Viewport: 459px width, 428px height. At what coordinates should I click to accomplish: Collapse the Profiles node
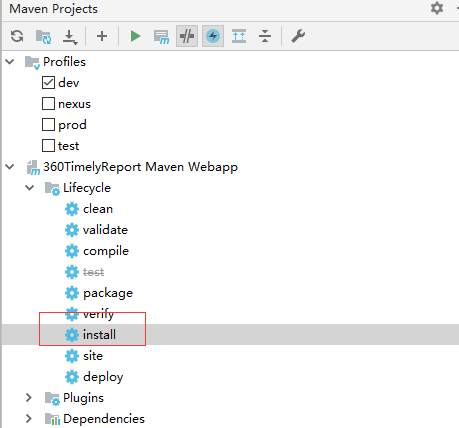[10, 62]
